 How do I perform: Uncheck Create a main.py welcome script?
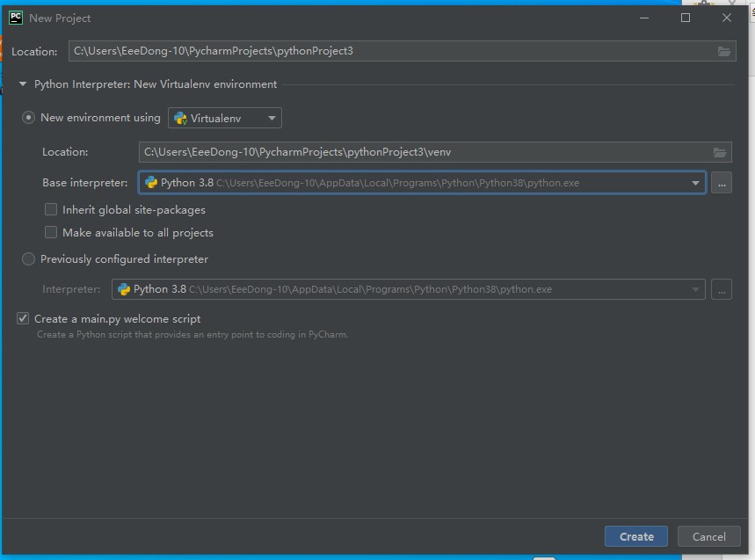[x=23, y=319]
